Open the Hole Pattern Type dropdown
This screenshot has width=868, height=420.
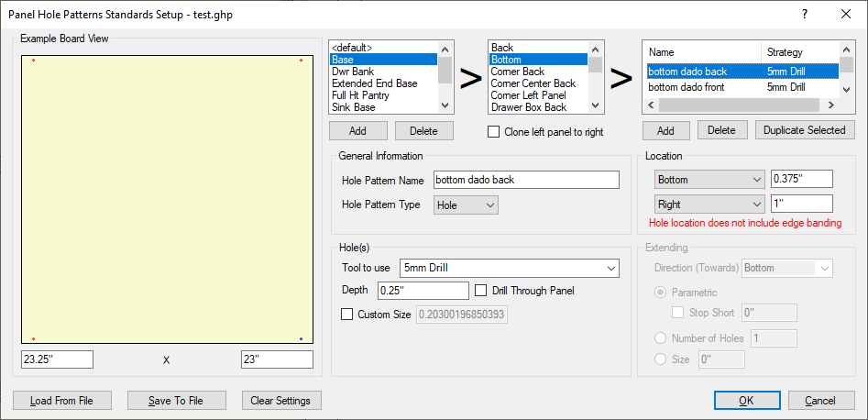click(466, 205)
